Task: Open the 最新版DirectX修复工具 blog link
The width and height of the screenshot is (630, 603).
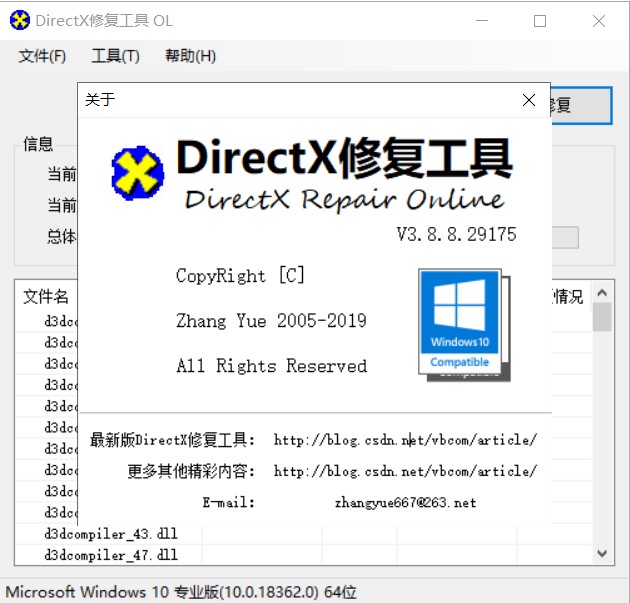Action: click(405, 440)
